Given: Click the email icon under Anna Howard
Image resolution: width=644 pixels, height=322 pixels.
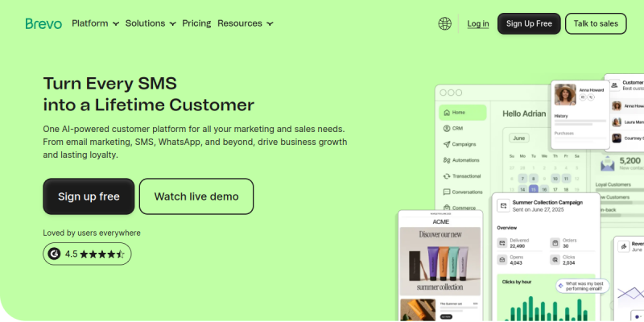Looking at the screenshot, I should (582, 97).
